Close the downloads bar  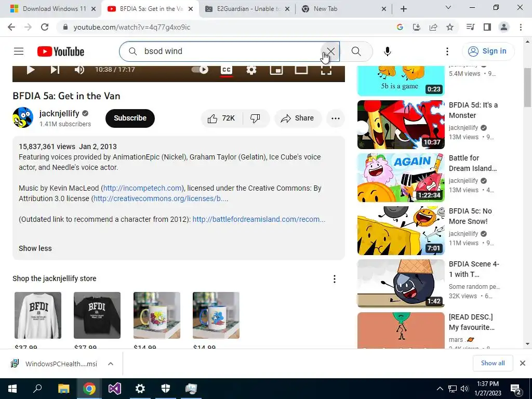[x=523, y=363]
